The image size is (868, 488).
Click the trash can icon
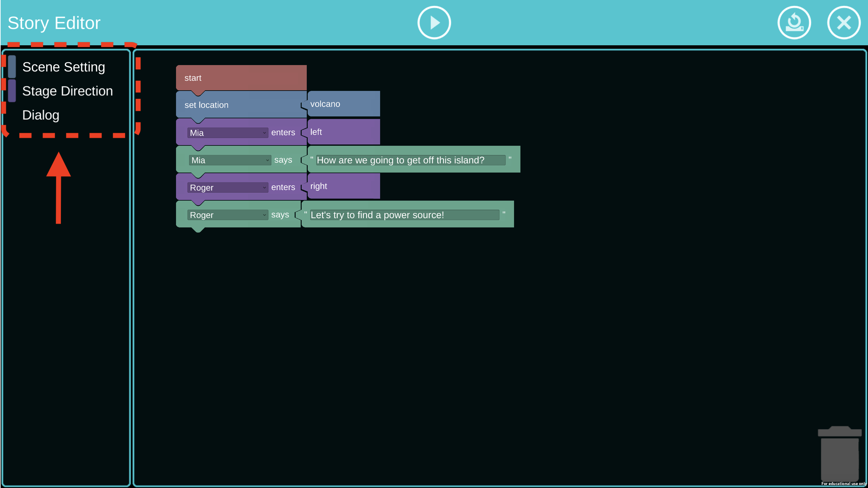coord(839,453)
